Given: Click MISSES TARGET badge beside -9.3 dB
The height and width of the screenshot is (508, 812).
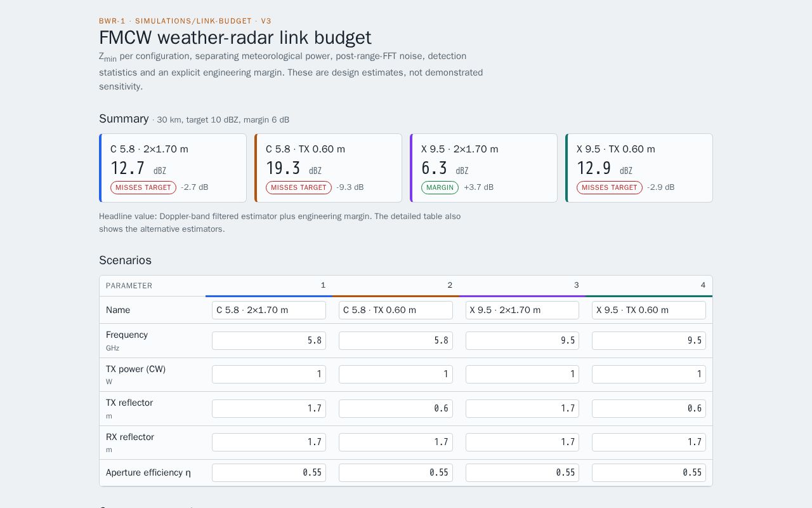Looking at the screenshot, I should click(299, 187).
